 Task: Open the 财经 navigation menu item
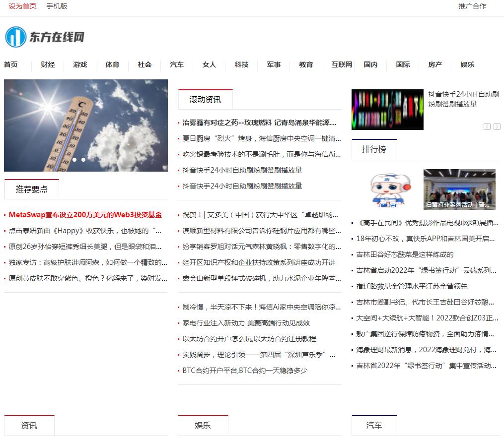(x=48, y=64)
